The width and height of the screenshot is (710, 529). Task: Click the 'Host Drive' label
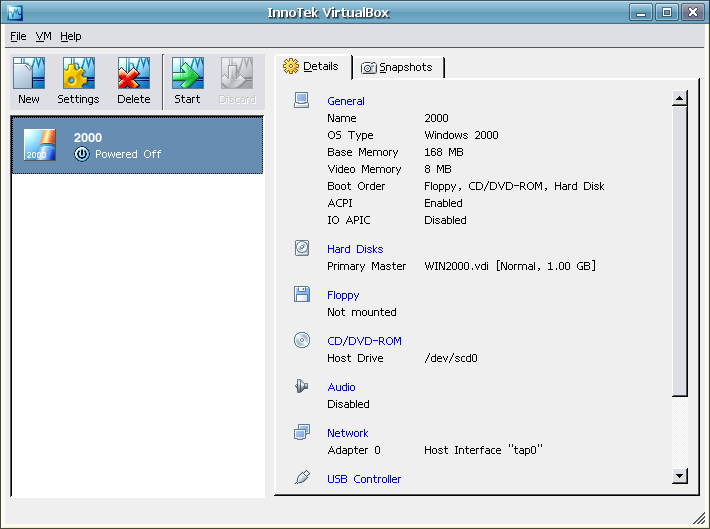pos(355,358)
